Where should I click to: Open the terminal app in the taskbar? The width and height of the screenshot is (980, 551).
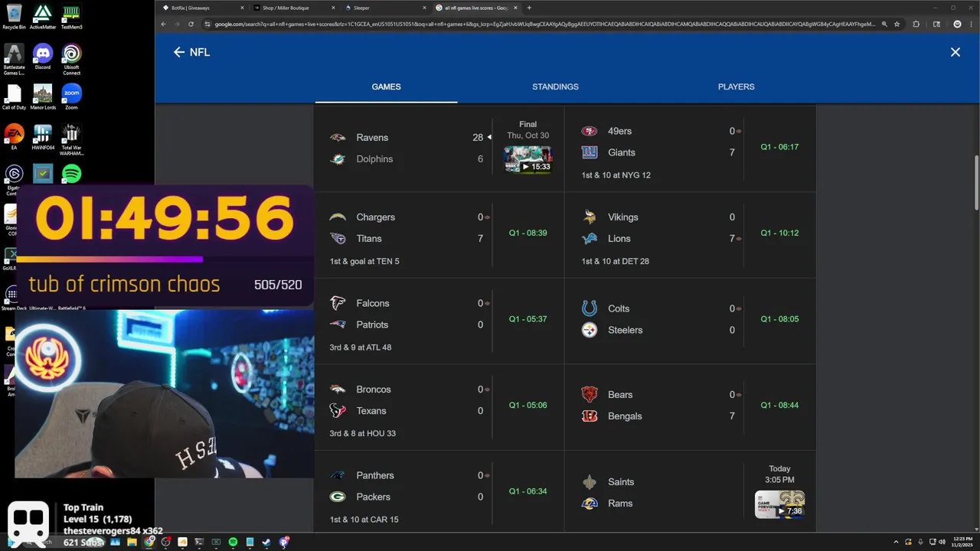[199, 542]
